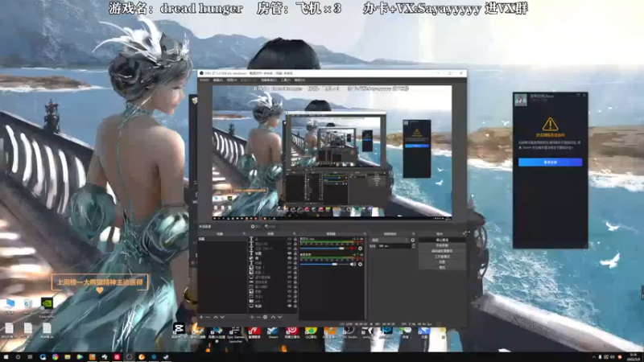The width and height of the screenshot is (644, 362).
Task: Move scene up in Scenes panel
Action: tap(216, 317)
